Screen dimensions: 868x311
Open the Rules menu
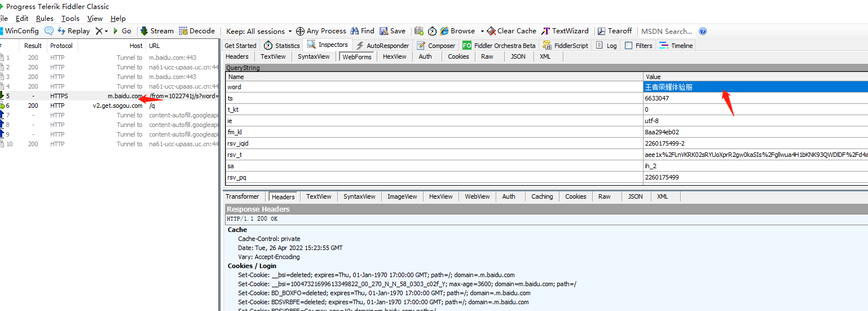[x=45, y=19]
